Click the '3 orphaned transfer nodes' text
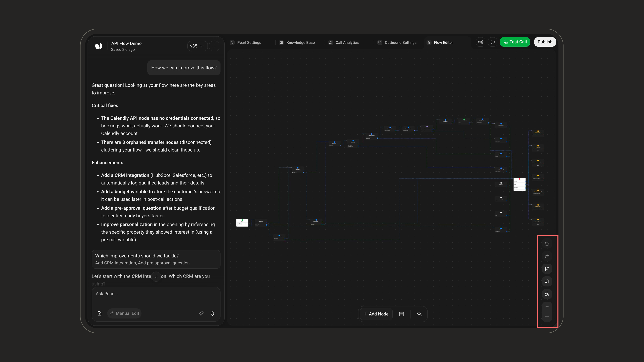Screen dimensions: 644x362 click(x=150, y=142)
